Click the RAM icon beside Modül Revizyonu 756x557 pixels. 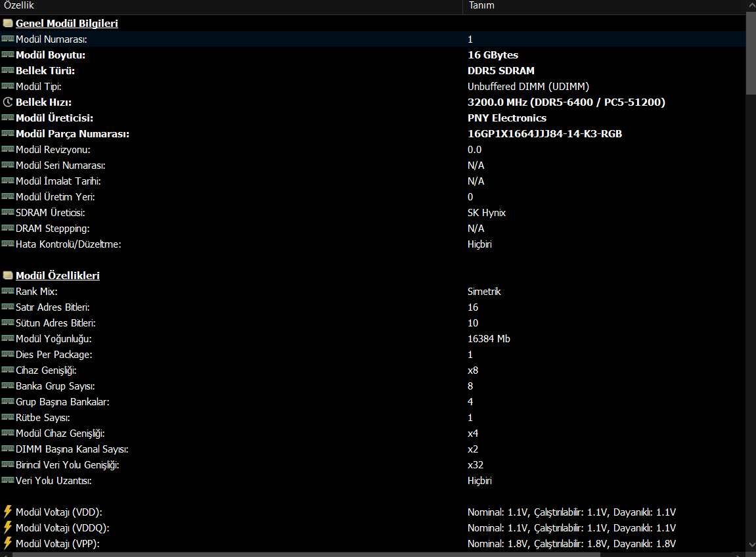click(8, 149)
